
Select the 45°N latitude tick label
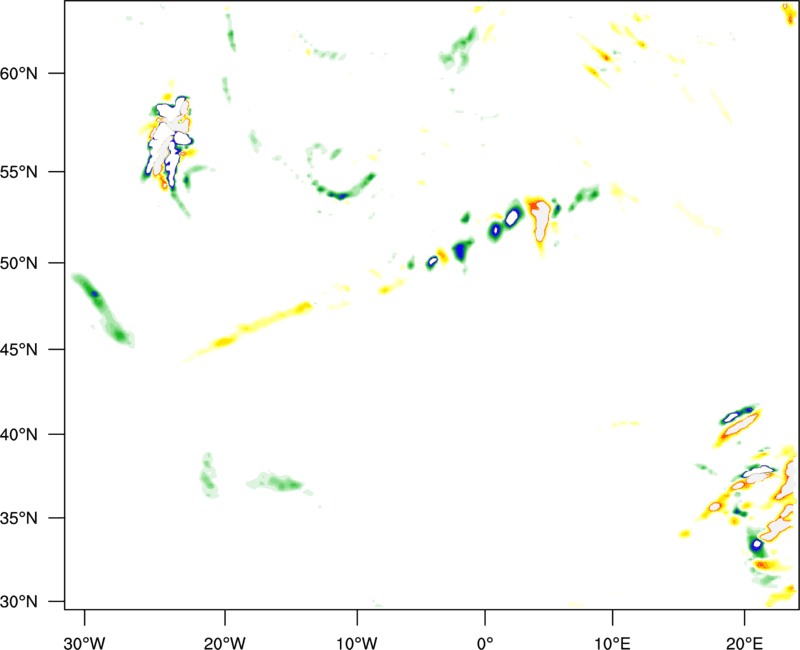18,349
